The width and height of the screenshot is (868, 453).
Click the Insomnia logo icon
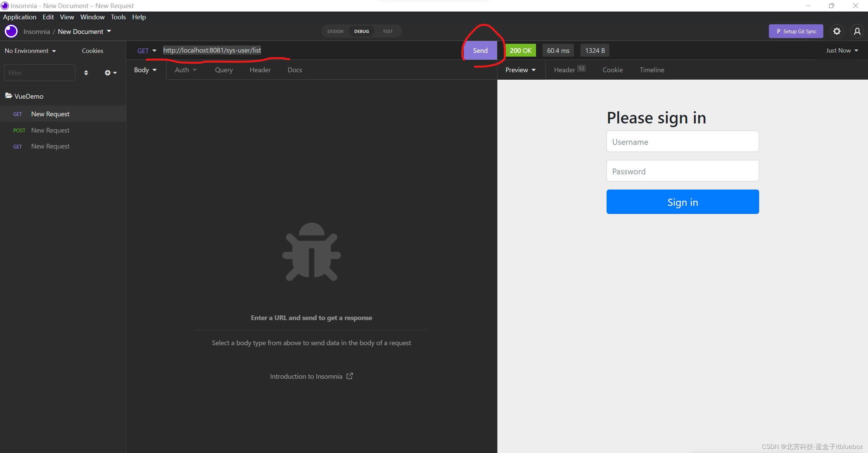(11, 31)
